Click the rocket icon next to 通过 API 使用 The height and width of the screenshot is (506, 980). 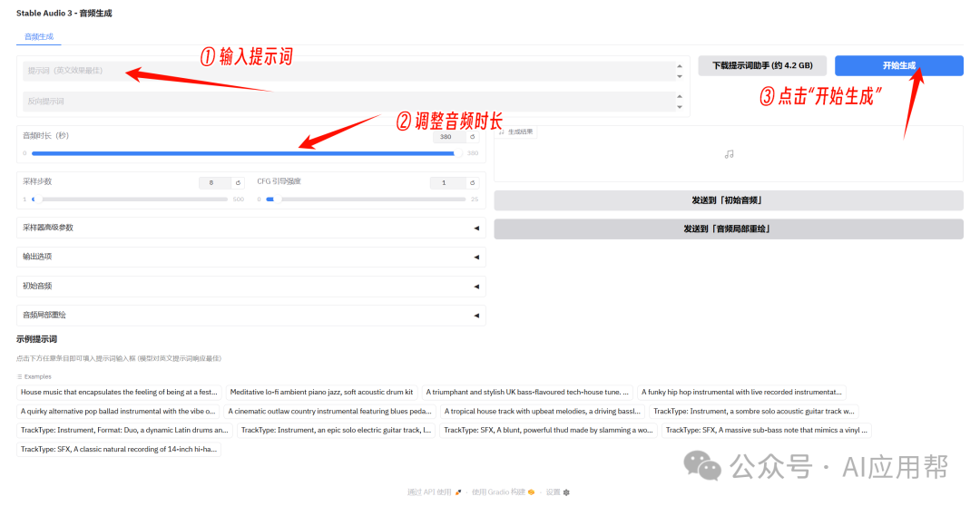point(458,492)
